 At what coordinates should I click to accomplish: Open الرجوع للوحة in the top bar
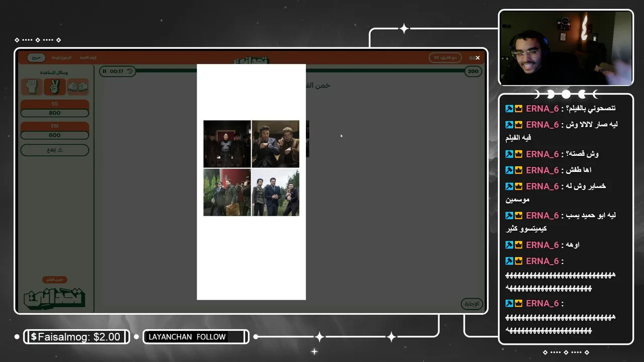click(61, 58)
